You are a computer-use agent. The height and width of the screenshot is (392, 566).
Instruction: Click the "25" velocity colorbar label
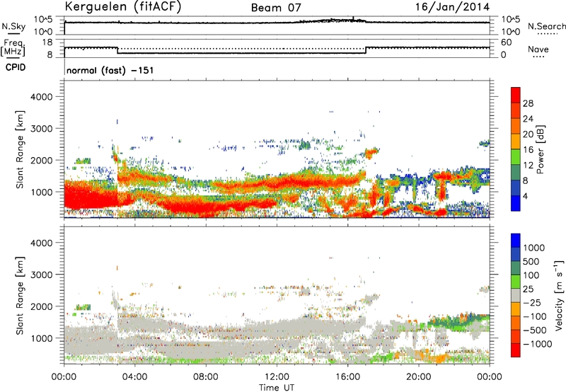pyautogui.click(x=529, y=289)
